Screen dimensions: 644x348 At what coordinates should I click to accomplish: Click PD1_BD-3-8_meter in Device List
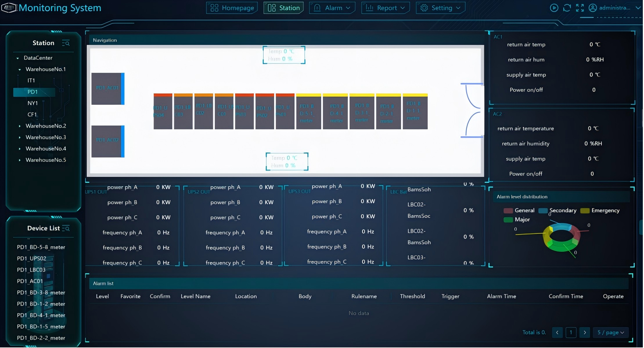pyautogui.click(x=41, y=293)
